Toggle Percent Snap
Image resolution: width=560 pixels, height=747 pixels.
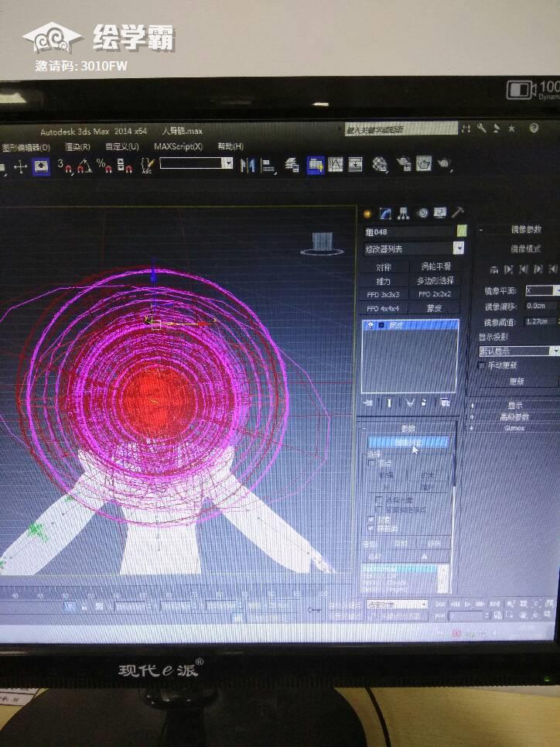click(x=104, y=166)
